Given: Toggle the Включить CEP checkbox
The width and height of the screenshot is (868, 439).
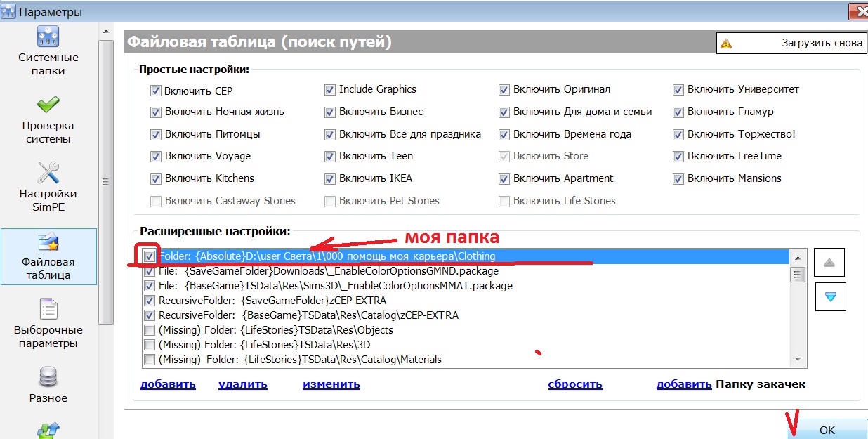Looking at the screenshot, I should (156, 91).
